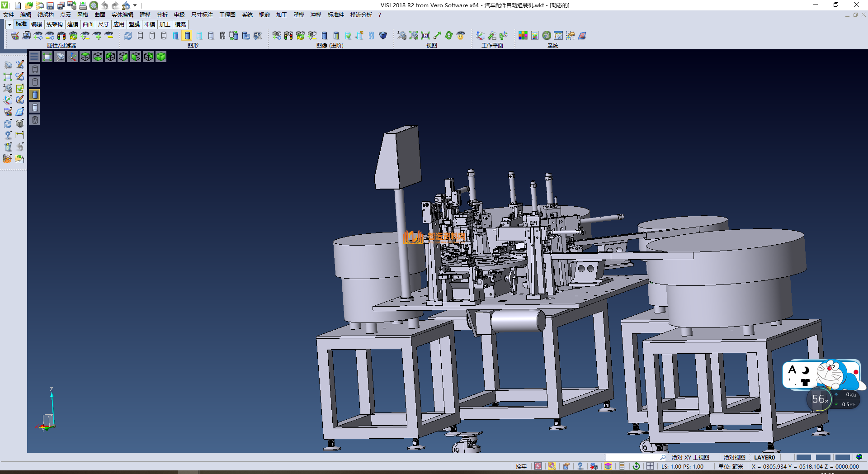This screenshot has width=868, height=474.
Task: Click the 1:1 zoom icon in 视图 group
Action: [425, 35]
